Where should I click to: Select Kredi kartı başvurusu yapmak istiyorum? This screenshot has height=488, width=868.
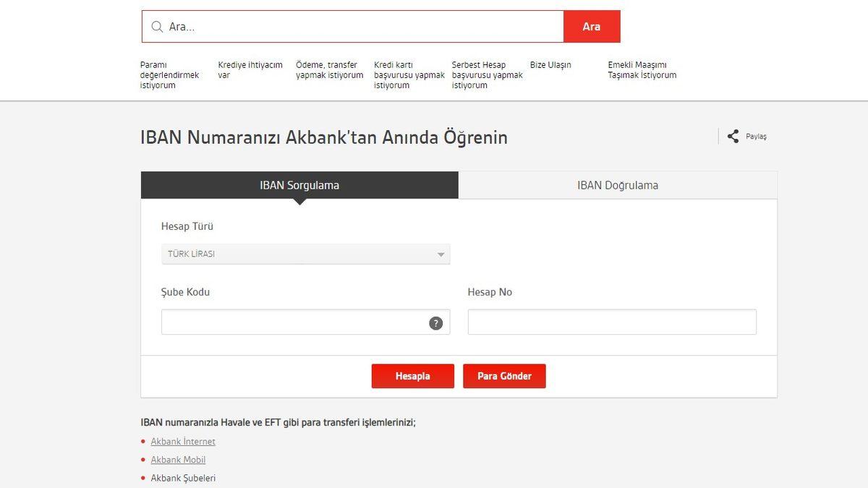pyautogui.click(x=408, y=74)
